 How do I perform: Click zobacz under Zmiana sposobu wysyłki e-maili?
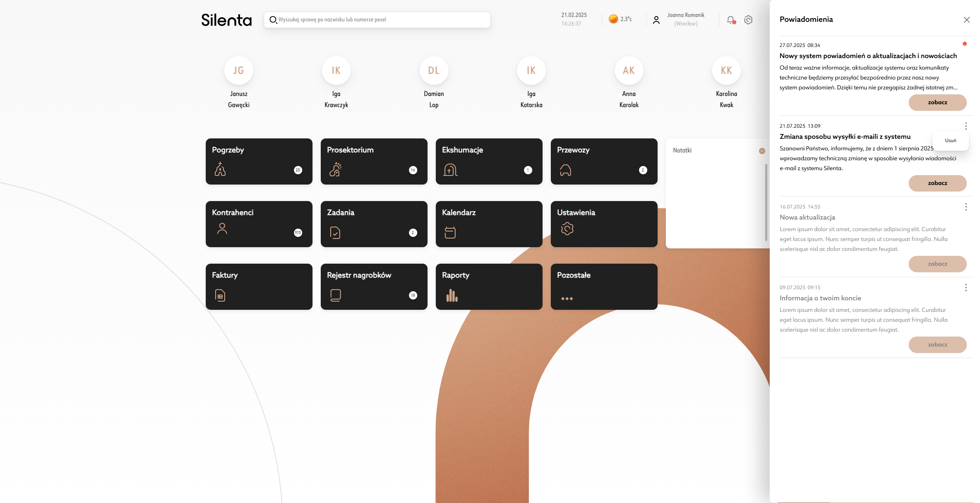pyautogui.click(x=937, y=183)
